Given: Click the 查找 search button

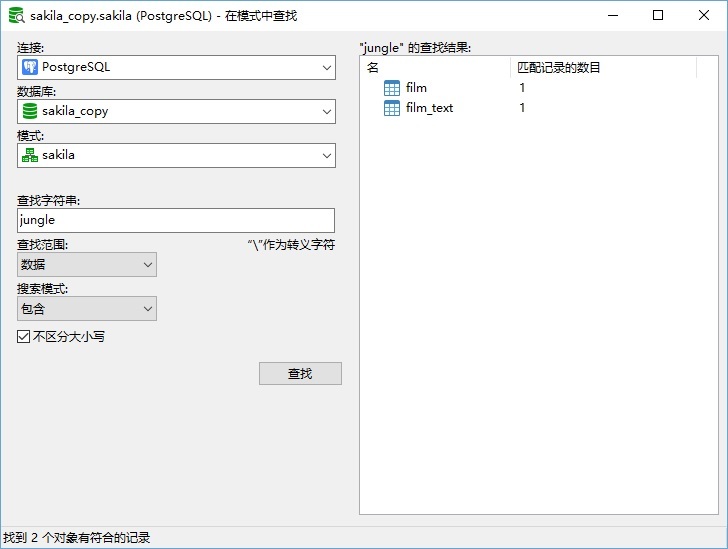Looking at the screenshot, I should pos(300,373).
